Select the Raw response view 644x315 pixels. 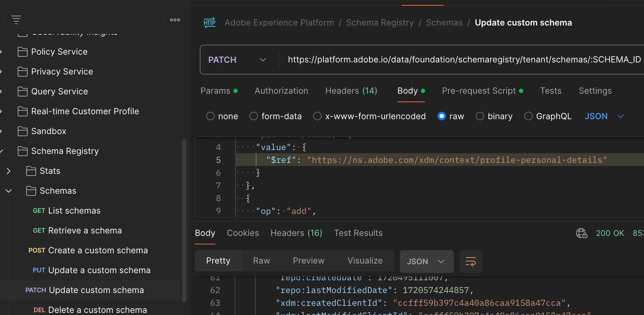(262, 261)
